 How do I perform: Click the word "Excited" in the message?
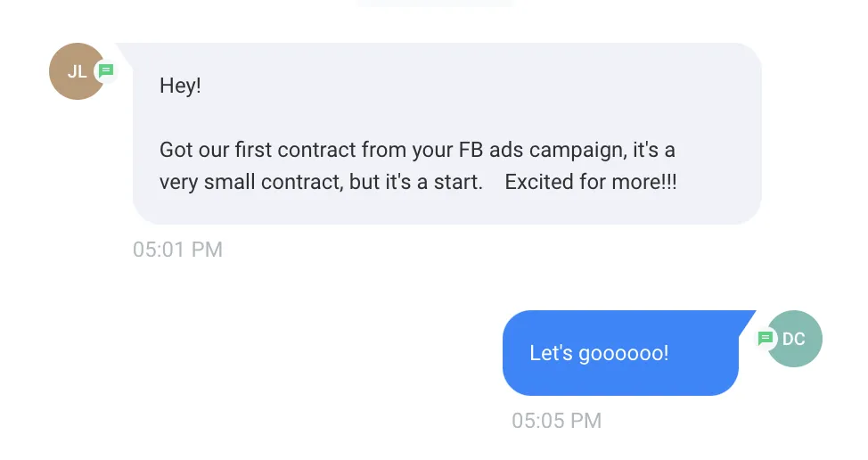(537, 183)
